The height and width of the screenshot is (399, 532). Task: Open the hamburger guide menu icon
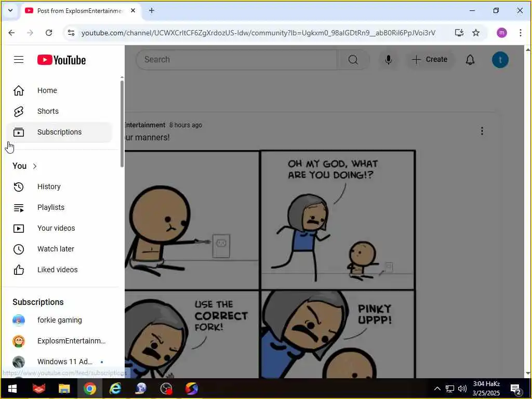(19, 60)
